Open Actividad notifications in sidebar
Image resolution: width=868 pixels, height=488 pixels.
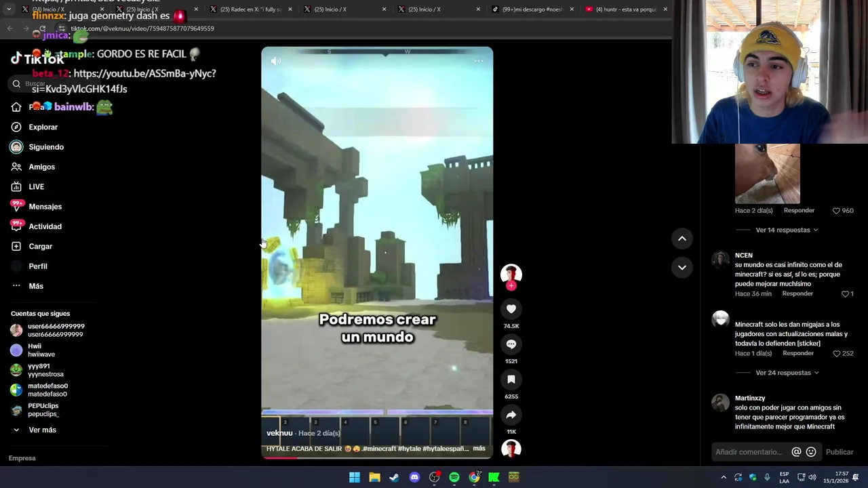coord(45,226)
